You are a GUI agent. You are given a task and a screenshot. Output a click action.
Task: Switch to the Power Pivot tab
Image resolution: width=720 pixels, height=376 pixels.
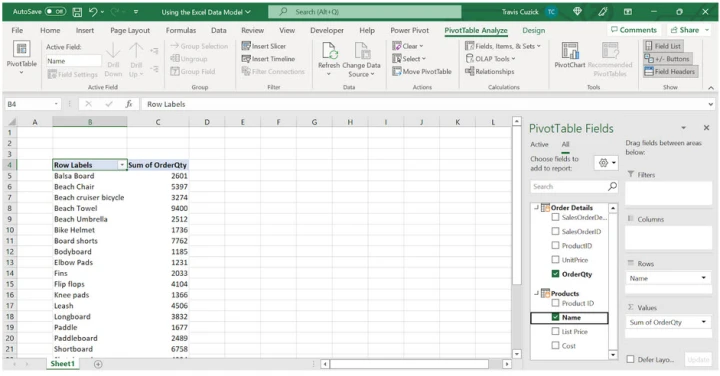pyautogui.click(x=410, y=30)
